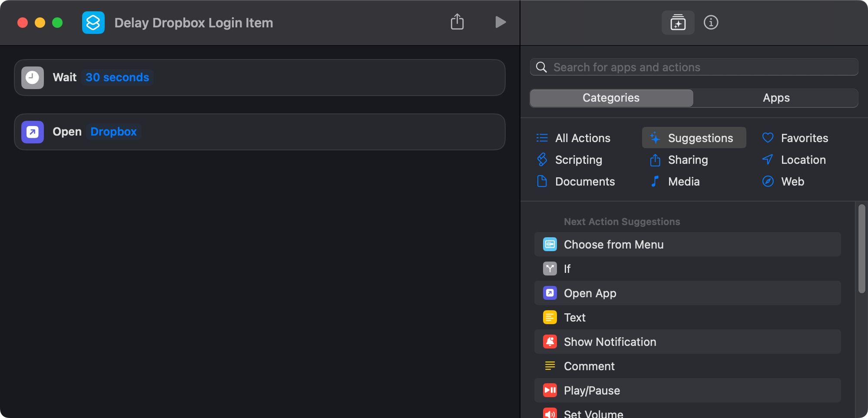Change the 30 seconds wait duration
The height and width of the screenshot is (418, 868).
click(x=117, y=77)
